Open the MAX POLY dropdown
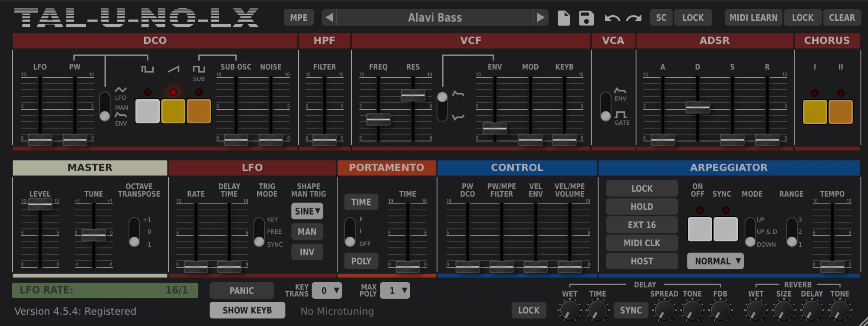This screenshot has height=326, width=868. (395, 290)
